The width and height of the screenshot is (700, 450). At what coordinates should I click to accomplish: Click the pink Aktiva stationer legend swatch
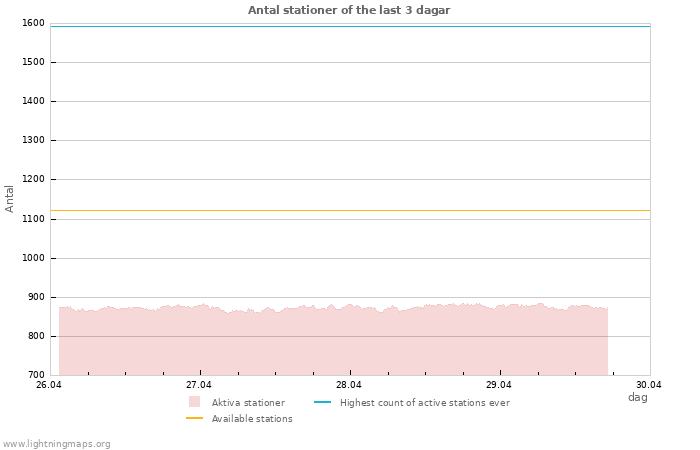pyautogui.click(x=194, y=402)
